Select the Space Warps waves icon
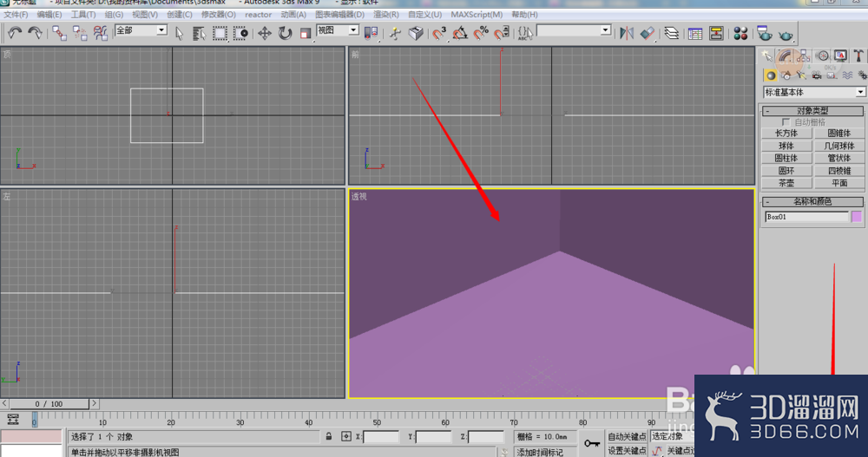The height and width of the screenshot is (457, 868). click(847, 75)
